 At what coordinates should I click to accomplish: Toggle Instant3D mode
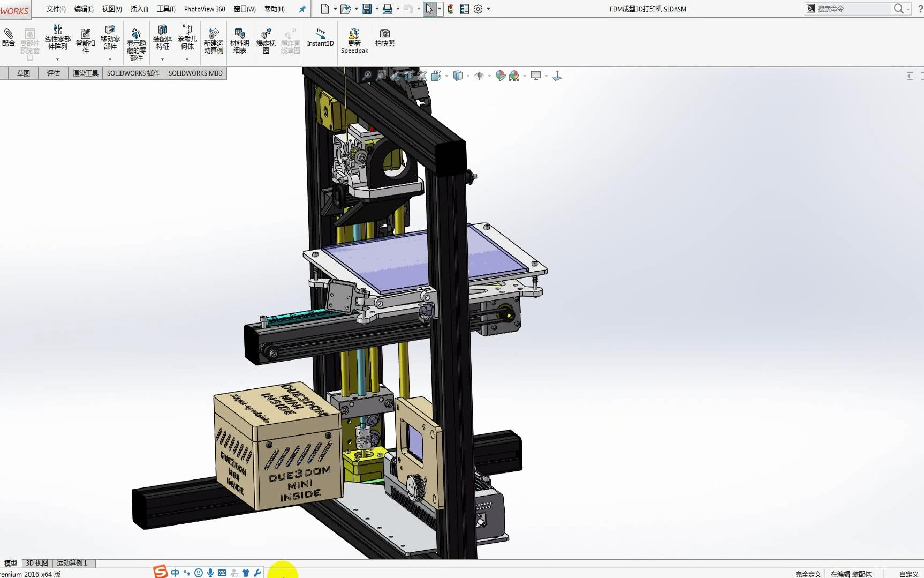tap(320, 37)
